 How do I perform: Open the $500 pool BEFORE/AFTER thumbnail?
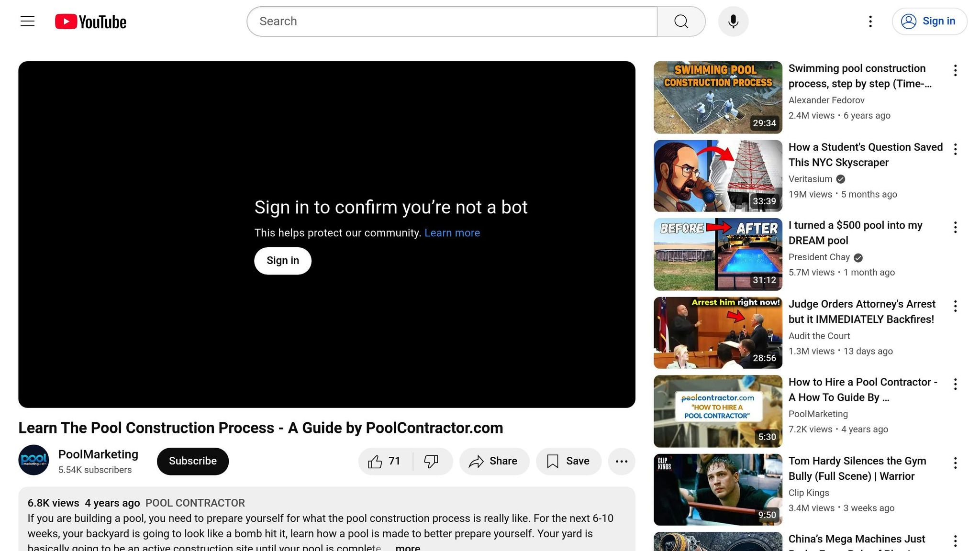(x=717, y=254)
